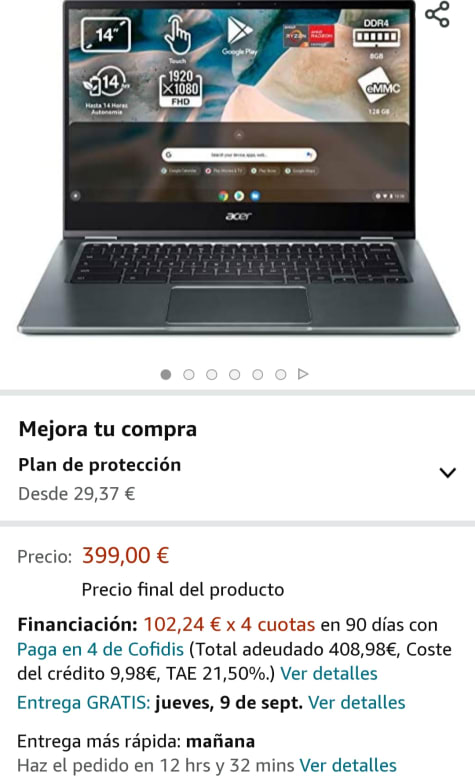
Task: Open the Paga en 4 de Cofidis link
Action: [100, 649]
